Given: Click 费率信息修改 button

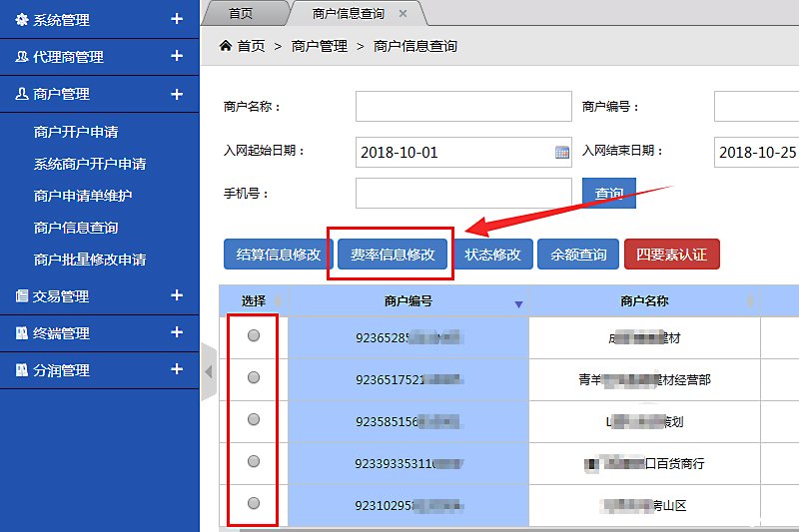Looking at the screenshot, I should [393, 255].
